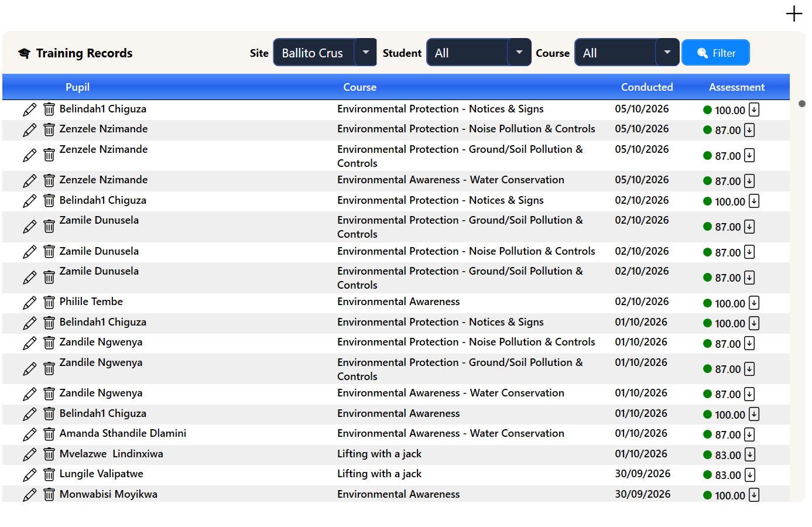Click the Assessment column header
The image size is (812, 527).
click(x=736, y=87)
